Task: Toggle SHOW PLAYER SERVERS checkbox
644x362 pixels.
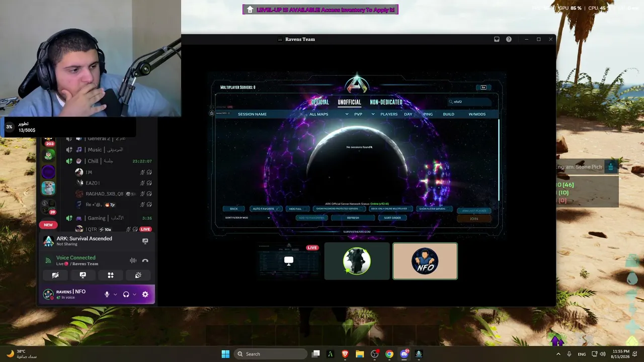Action: (x=434, y=209)
